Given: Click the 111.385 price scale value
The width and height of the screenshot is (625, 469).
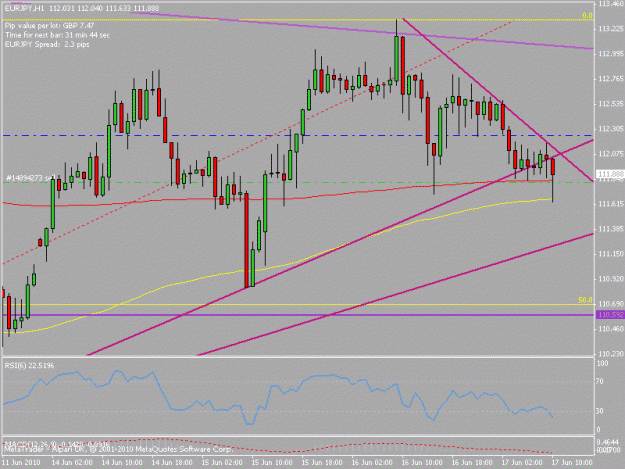Looking at the screenshot, I should click(610, 229).
